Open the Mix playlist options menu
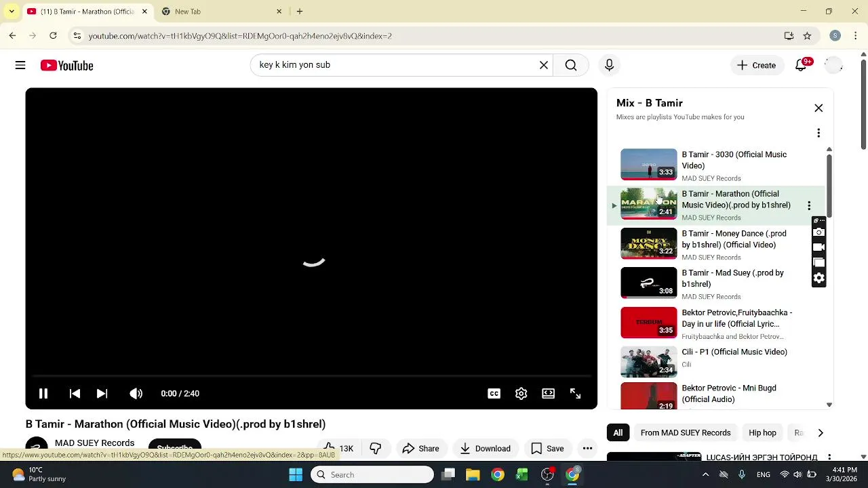 point(818,133)
